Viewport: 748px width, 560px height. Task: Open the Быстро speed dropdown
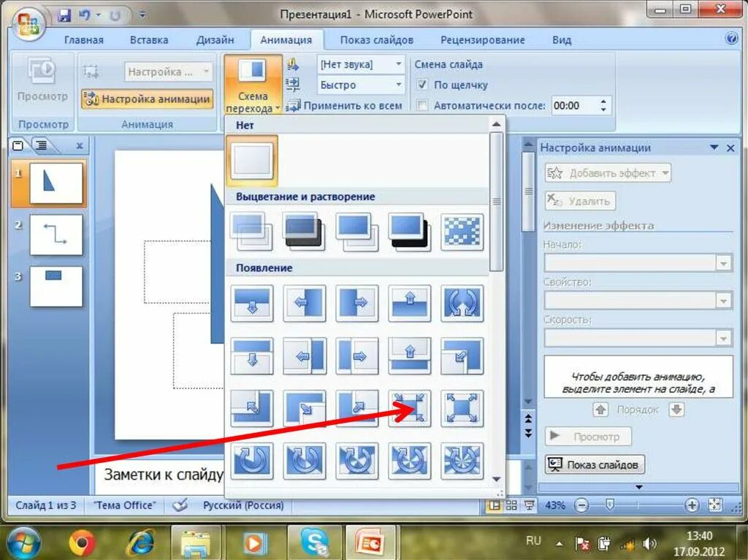coord(361,85)
